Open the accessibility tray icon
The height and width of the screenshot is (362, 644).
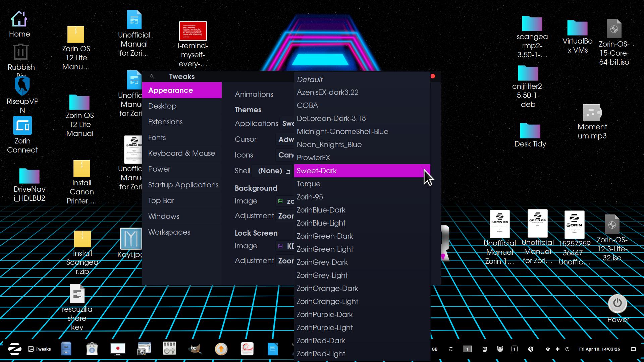tap(531, 349)
